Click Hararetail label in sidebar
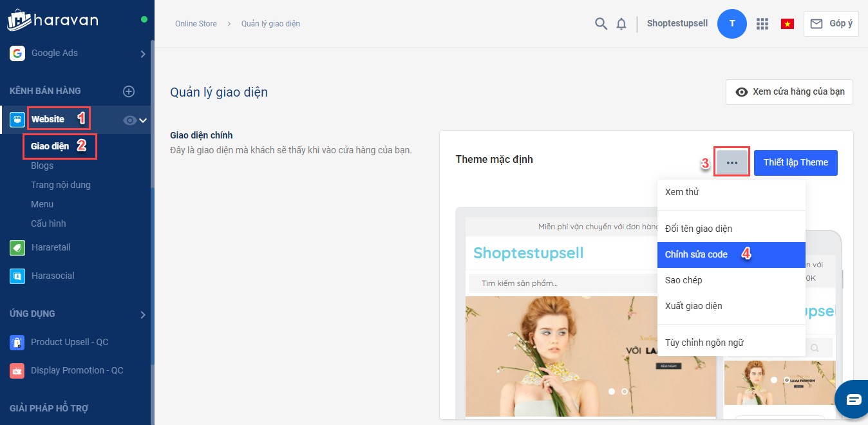The width and height of the screenshot is (868, 425). 51,247
